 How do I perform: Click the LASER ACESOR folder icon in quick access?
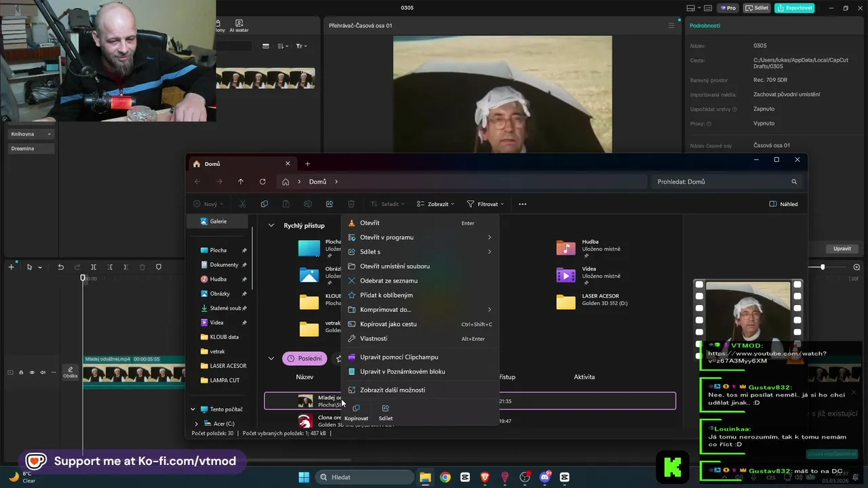pos(566,302)
